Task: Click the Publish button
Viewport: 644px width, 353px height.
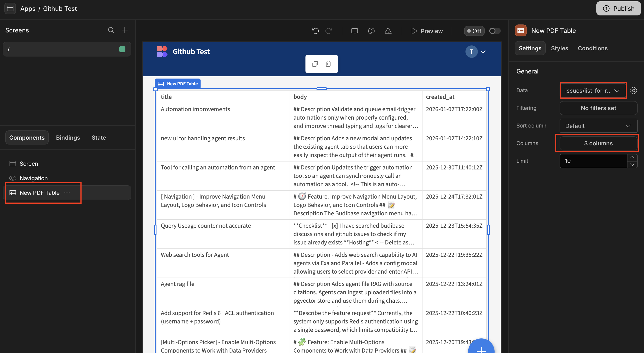Action: 618,9
